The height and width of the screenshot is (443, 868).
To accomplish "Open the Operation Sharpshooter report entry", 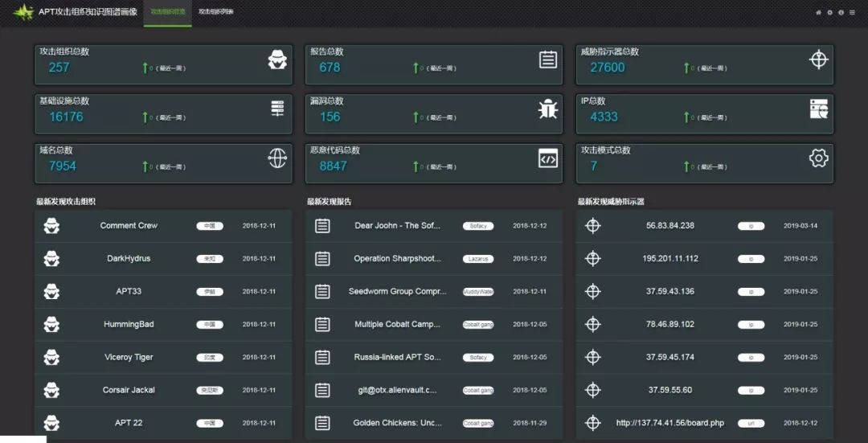I will coord(397,259).
